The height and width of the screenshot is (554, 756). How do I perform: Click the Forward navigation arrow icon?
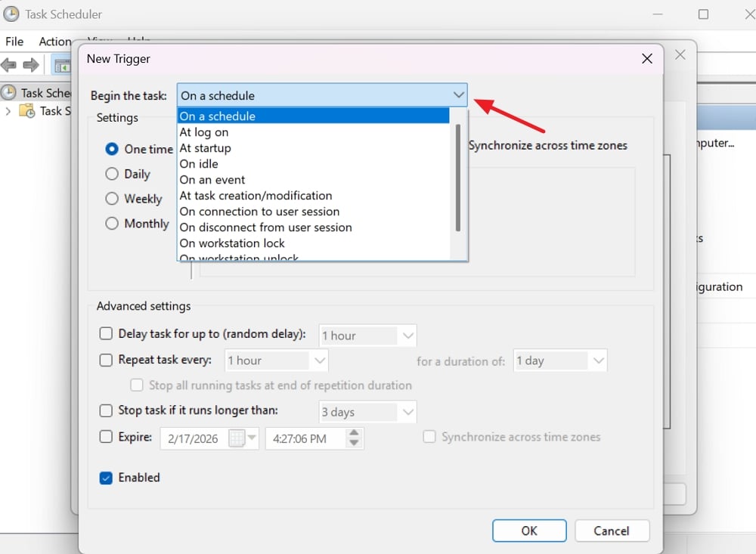[x=30, y=65]
